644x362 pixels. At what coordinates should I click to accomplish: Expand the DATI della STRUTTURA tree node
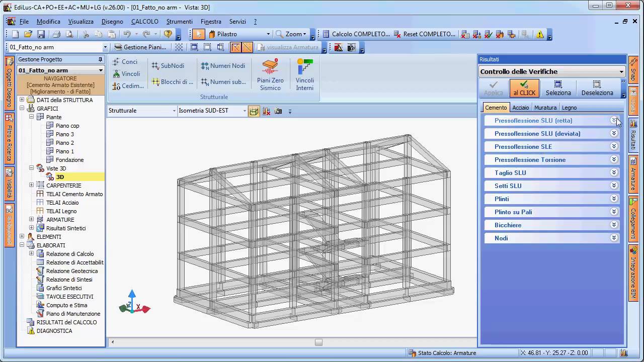(x=22, y=100)
